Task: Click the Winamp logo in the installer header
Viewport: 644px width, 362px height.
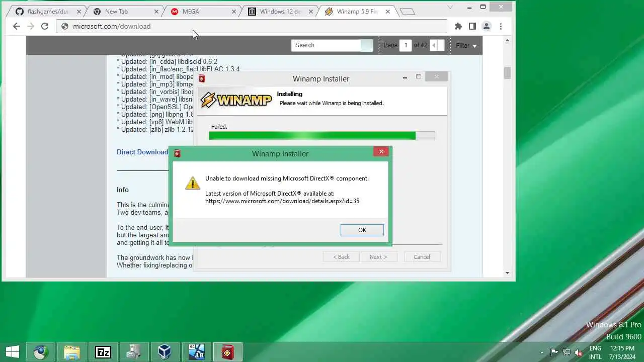Action: [236, 100]
